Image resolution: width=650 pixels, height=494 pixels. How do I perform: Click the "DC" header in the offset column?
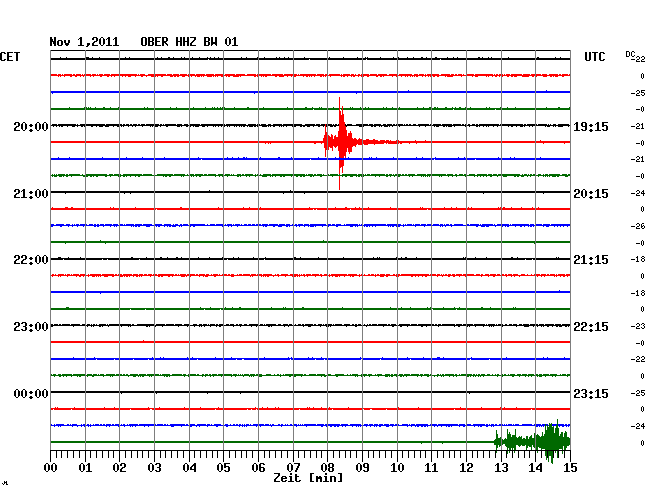(630, 54)
